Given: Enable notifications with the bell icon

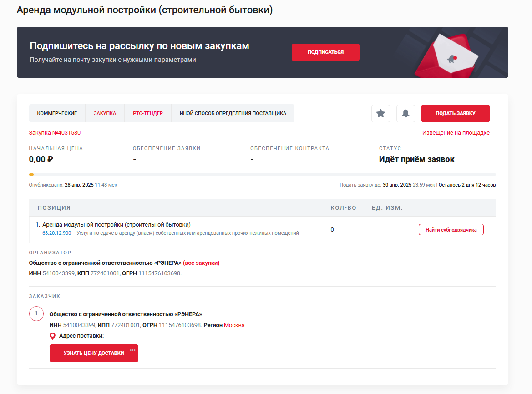Looking at the screenshot, I should pyautogui.click(x=405, y=113).
